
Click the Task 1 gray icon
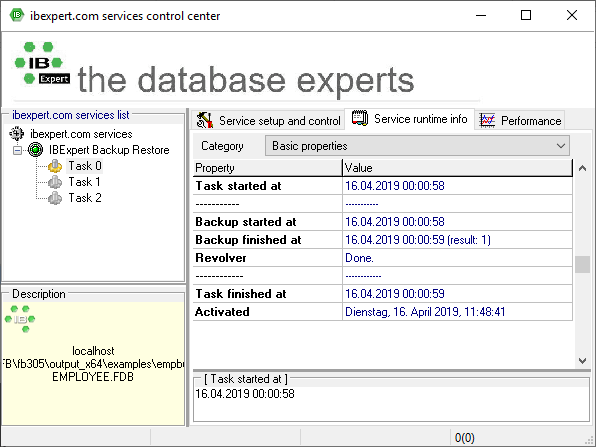(x=55, y=182)
